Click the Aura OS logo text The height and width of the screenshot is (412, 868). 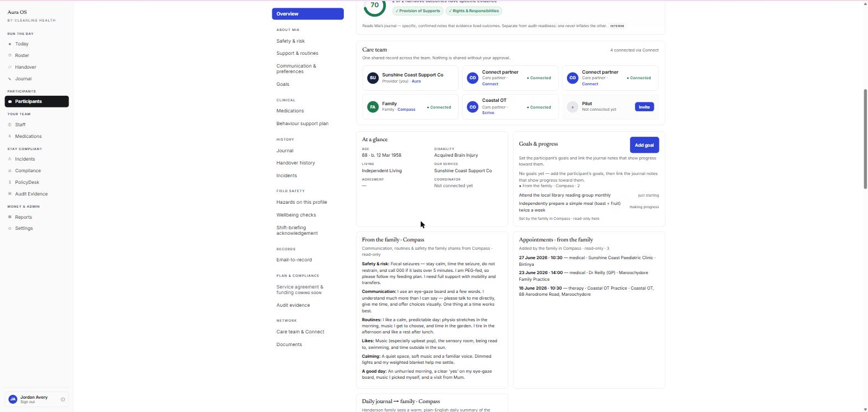pos(17,12)
